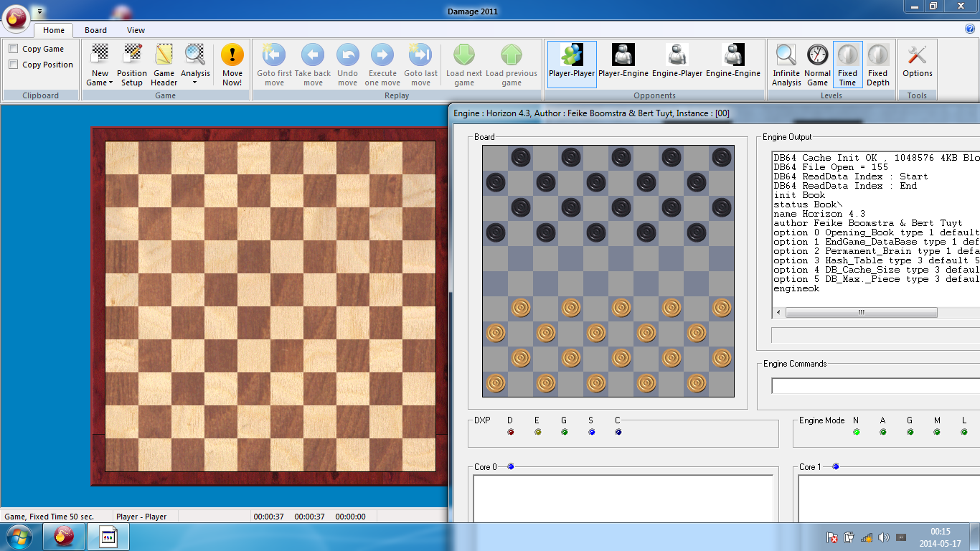The image size is (980, 551).
Task: Select the Fixed Depth level
Action: 877,65
